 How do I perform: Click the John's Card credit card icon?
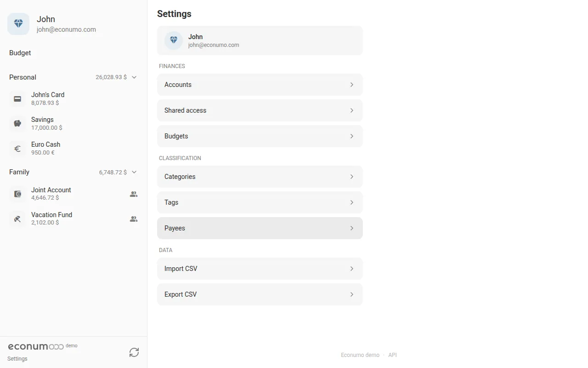(17, 98)
